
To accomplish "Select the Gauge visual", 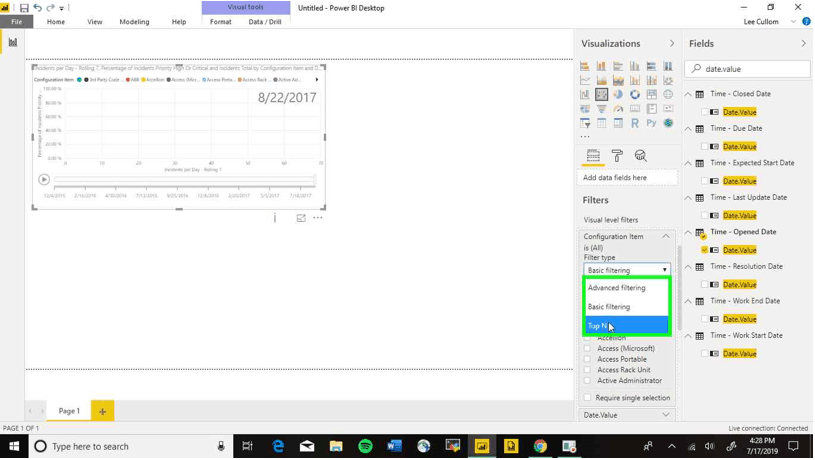I will [x=618, y=109].
